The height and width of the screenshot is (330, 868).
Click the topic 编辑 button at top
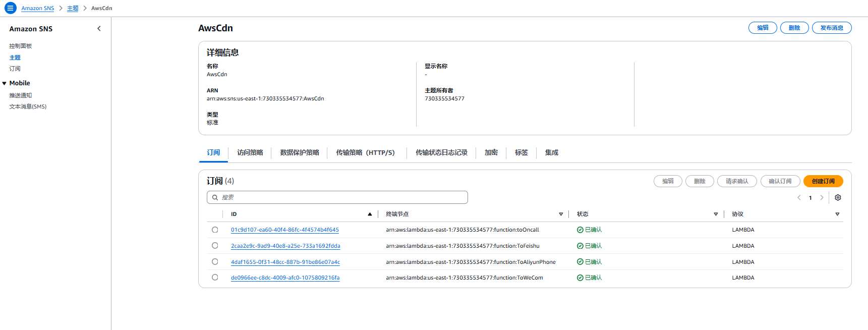(x=763, y=28)
